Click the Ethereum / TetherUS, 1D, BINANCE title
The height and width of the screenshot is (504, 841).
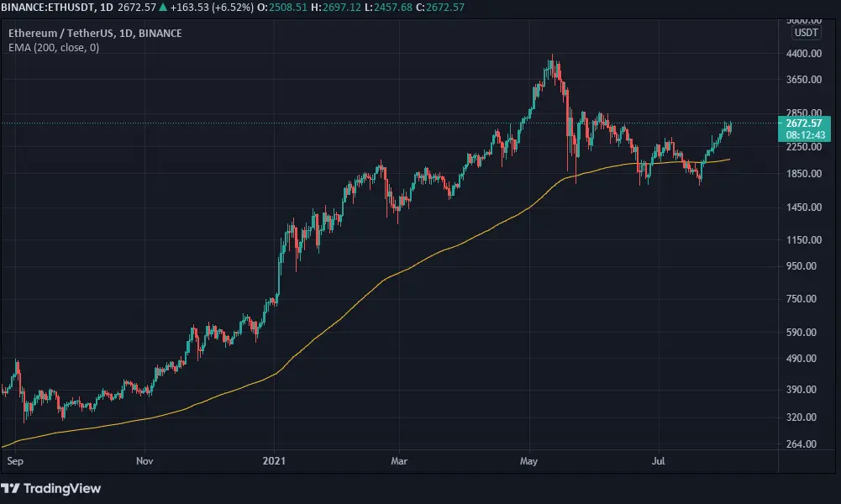pos(95,34)
